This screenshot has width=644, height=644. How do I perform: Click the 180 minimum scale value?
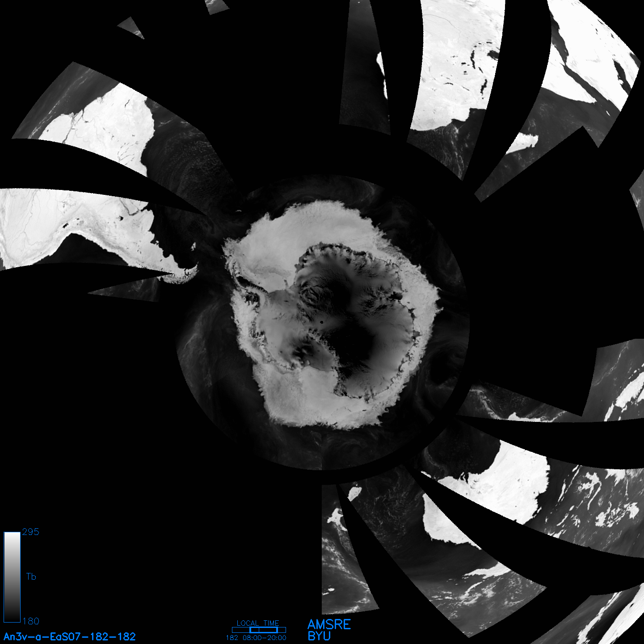tap(30, 621)
